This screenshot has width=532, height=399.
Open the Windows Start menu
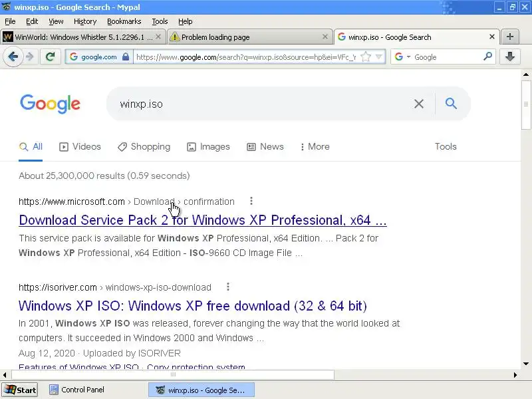click(20, 390)
